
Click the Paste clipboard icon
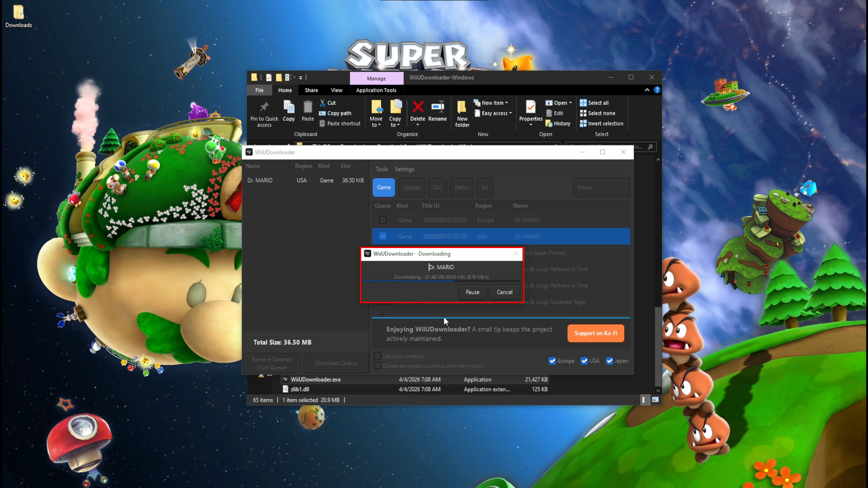click(307, 107)
